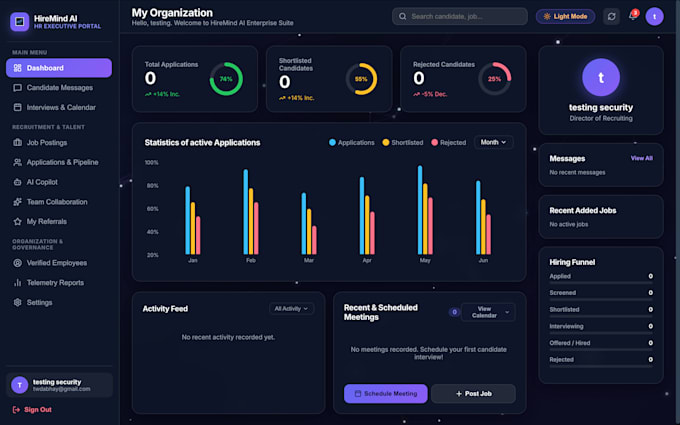Toggle the Shortlisted legend swatch
Viewport: 680px width, 425px height.
(386, 142)
